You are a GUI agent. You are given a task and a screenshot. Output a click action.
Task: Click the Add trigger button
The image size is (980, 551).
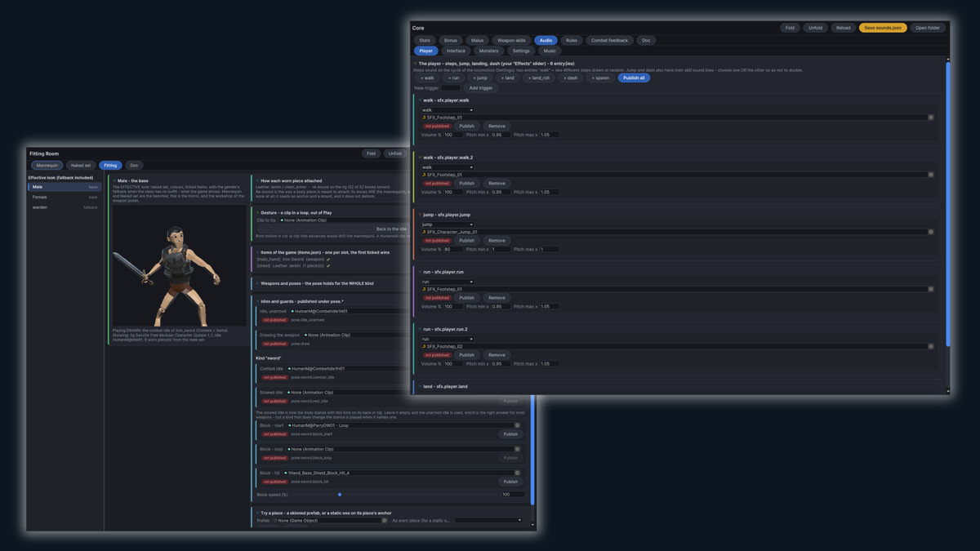pos(480,87)
